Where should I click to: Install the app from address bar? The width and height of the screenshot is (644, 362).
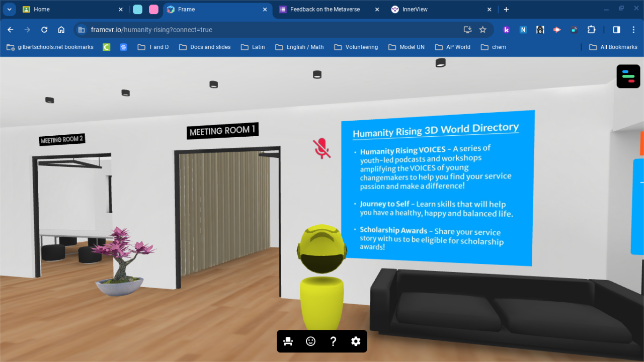(467, 30)
